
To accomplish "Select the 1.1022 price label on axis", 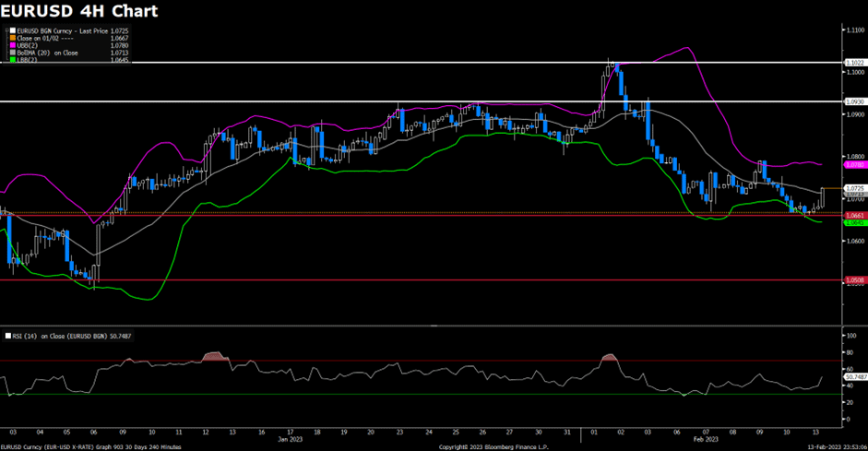I will [x=854, y=63].
